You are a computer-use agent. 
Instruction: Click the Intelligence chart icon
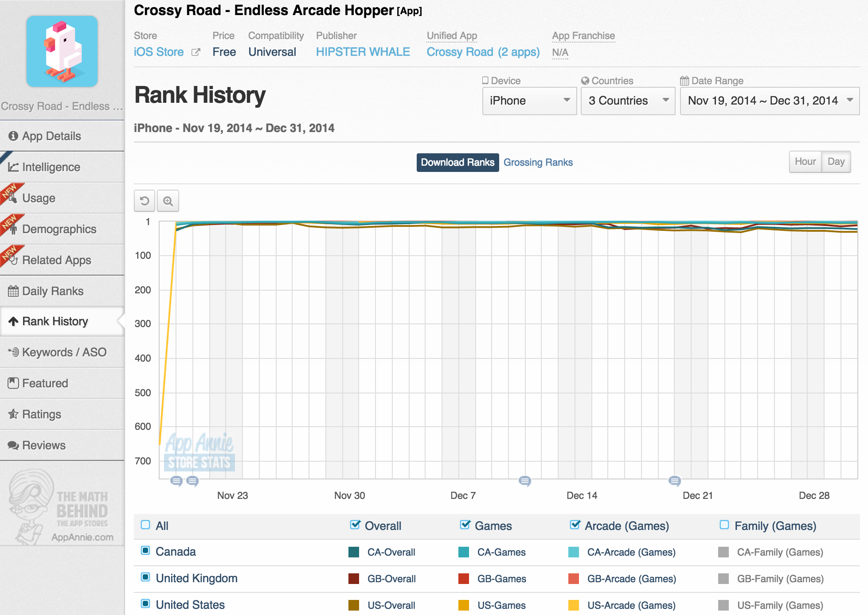13,167
